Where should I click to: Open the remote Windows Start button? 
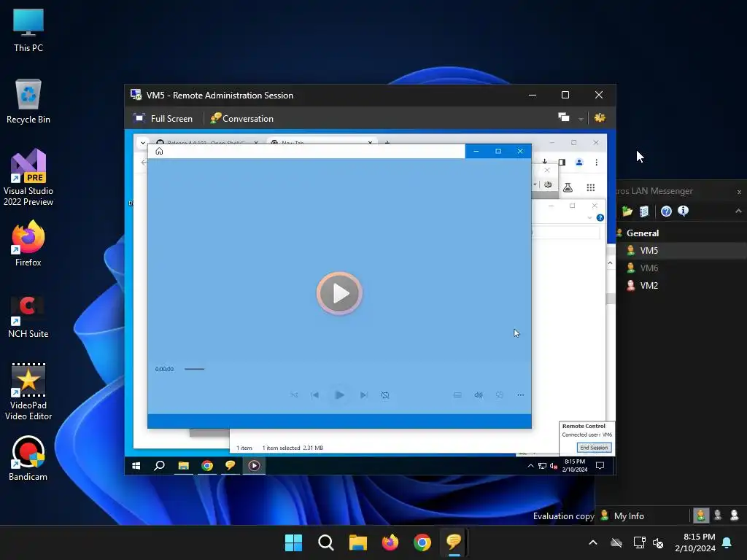pyautogui.click(x=136, y=466)
